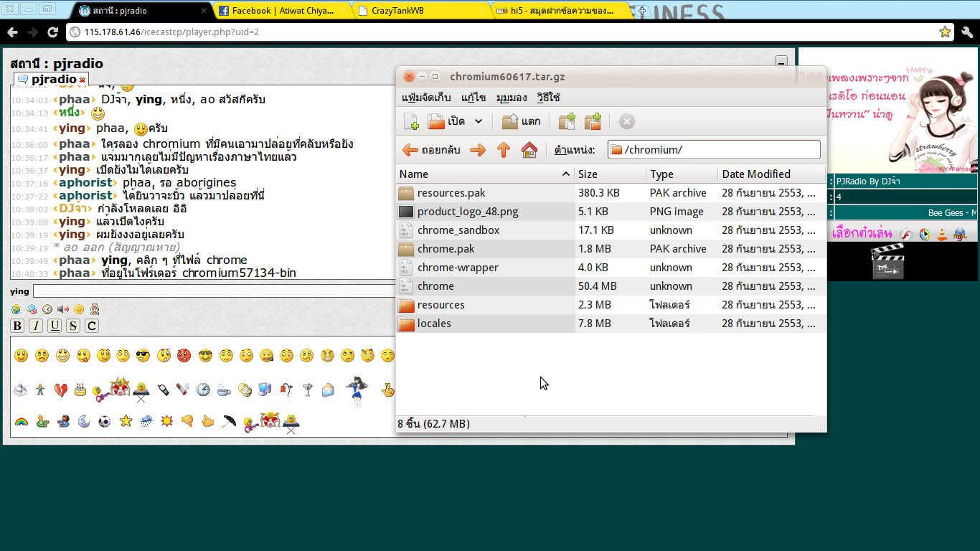Open the Archive (แฟ้มจัดเก็บ) menu
Screen dimensions: 980x551
[426, 98]
